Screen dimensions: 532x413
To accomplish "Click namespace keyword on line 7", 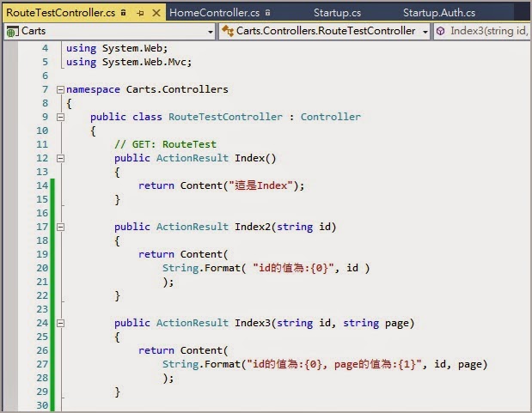I will 93,89.
